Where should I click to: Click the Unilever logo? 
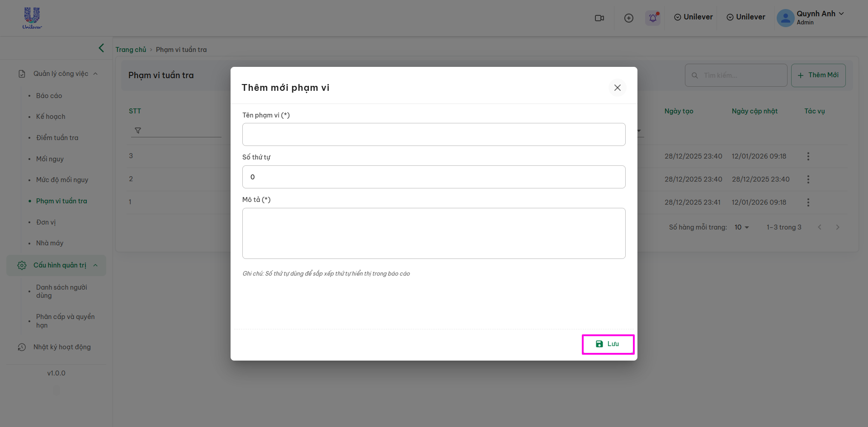pos(32,18)
